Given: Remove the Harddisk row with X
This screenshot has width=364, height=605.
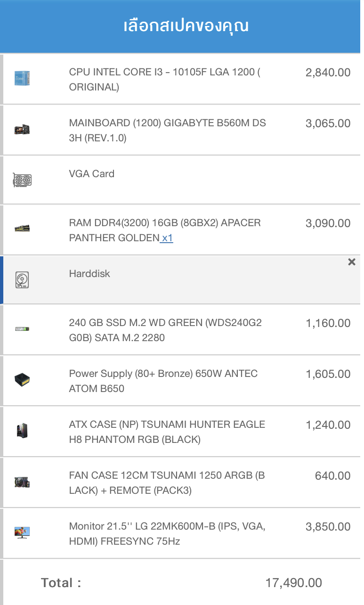Looking at the screenshot, I should (x=352, y=262).
